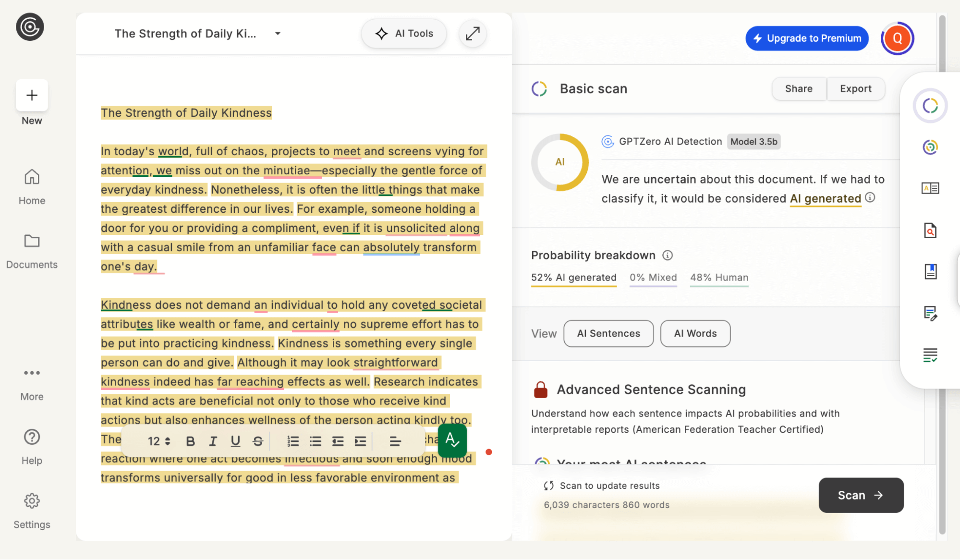The image size is (960, 560).
Task: Click the Model 3.5b badge
Action: tap(753, 142)
